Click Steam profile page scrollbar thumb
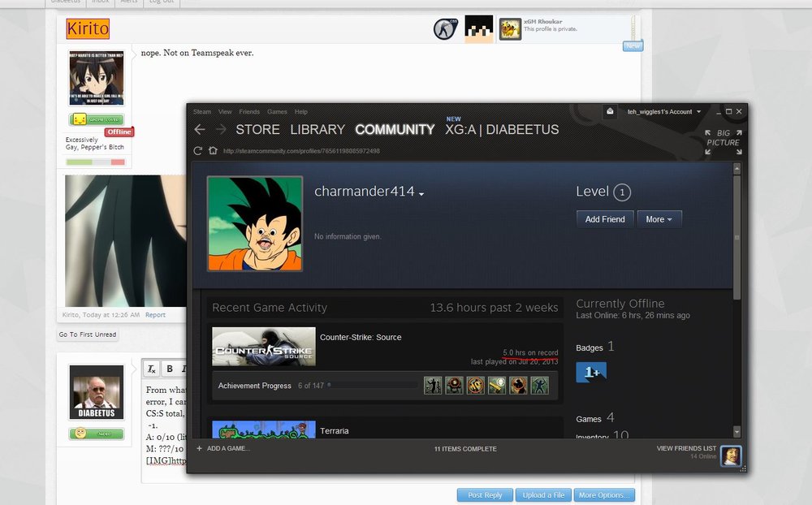The height and width of the screenshot is (505, 812). point(737,237)
